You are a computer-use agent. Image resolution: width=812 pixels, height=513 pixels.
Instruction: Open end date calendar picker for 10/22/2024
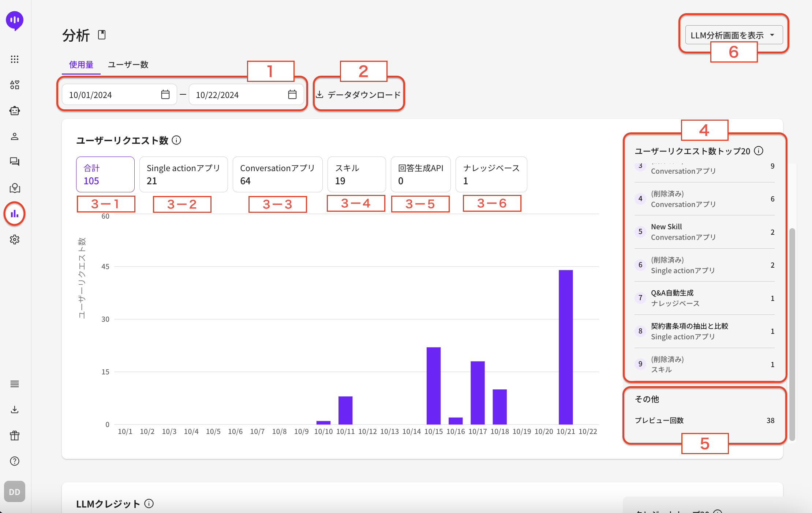point(292,95)
